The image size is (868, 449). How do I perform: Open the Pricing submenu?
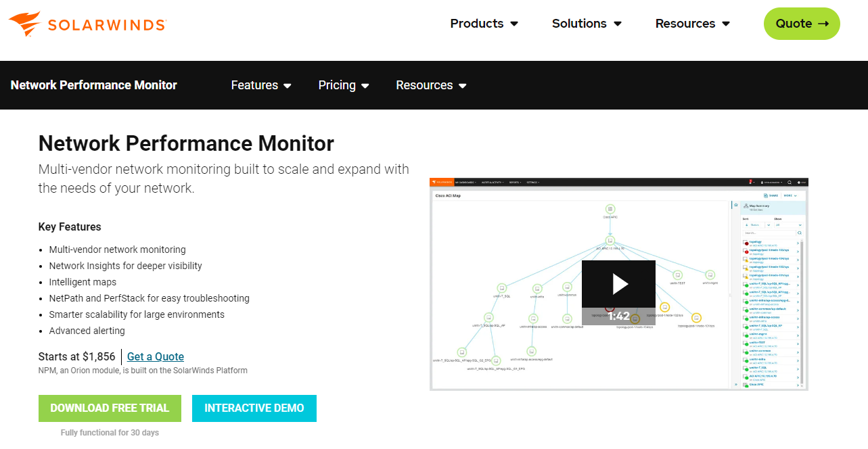pyautogui.click(x=344, y=85)
